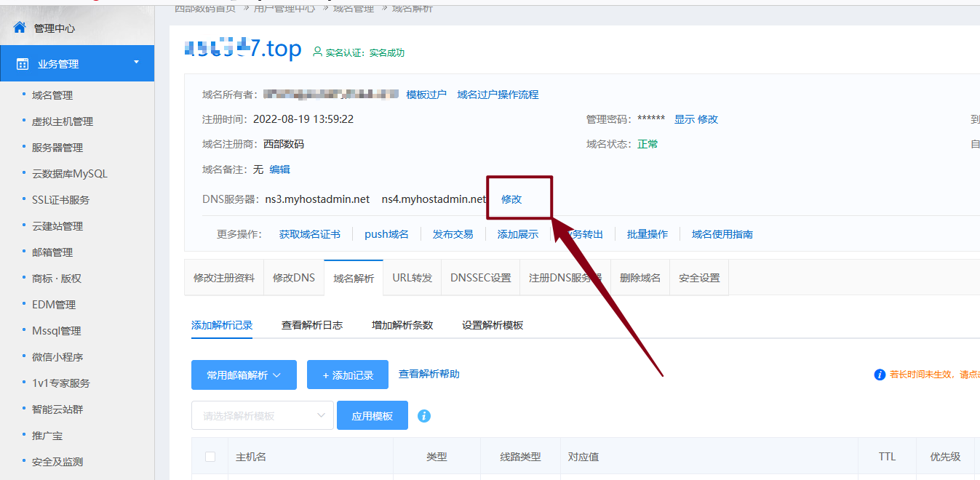Screen dimensions: 980x480
Task: Click 修改 next to DNS servers
Action: [511, 199]
